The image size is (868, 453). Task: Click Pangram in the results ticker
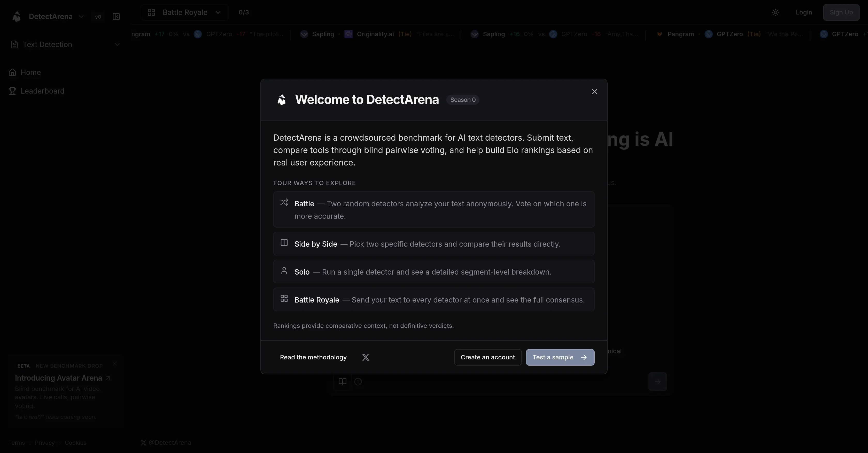(x=680, y=34)
